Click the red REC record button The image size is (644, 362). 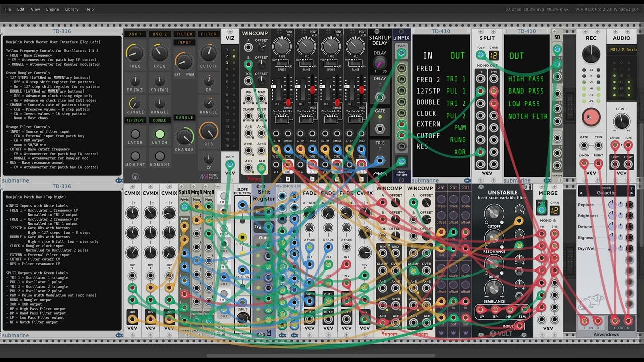(591, 117)
